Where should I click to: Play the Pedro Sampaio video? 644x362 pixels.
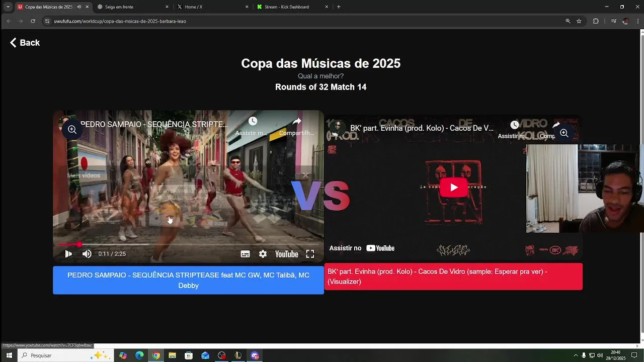pos(68,254)
